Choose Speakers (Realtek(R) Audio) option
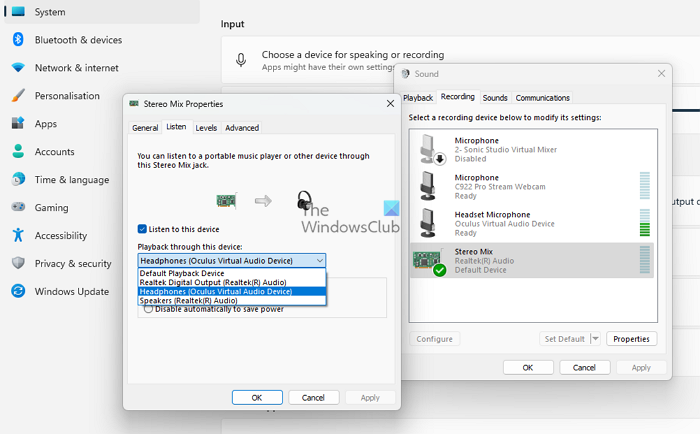Image resolution: width=700 pixels, height=434 pixels. (232, 300)
